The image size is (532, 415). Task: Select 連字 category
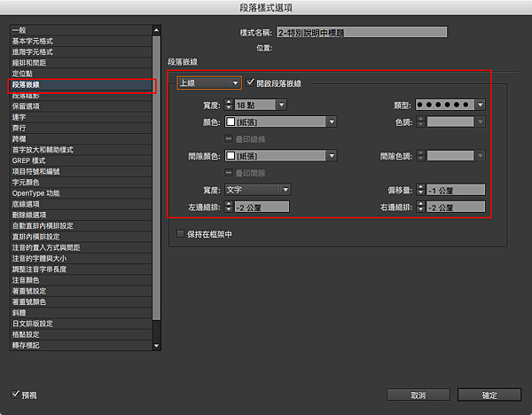(81, 117)
